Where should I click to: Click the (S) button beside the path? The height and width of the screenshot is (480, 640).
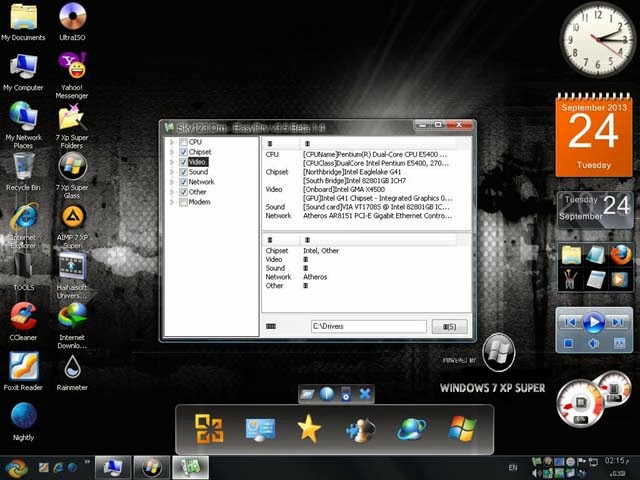(449, 327)
